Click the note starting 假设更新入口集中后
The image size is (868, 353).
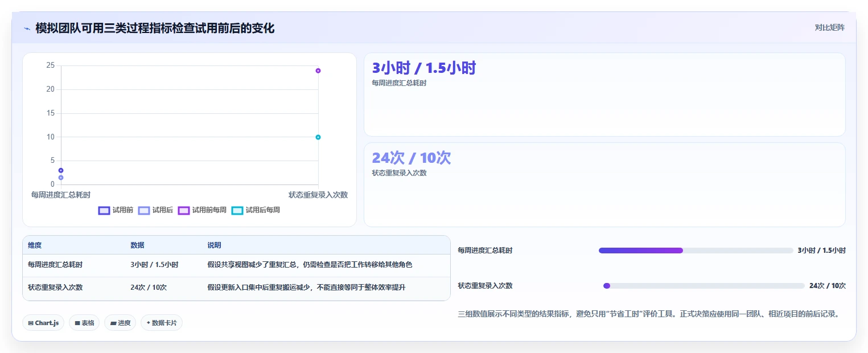tap(306, 288)
